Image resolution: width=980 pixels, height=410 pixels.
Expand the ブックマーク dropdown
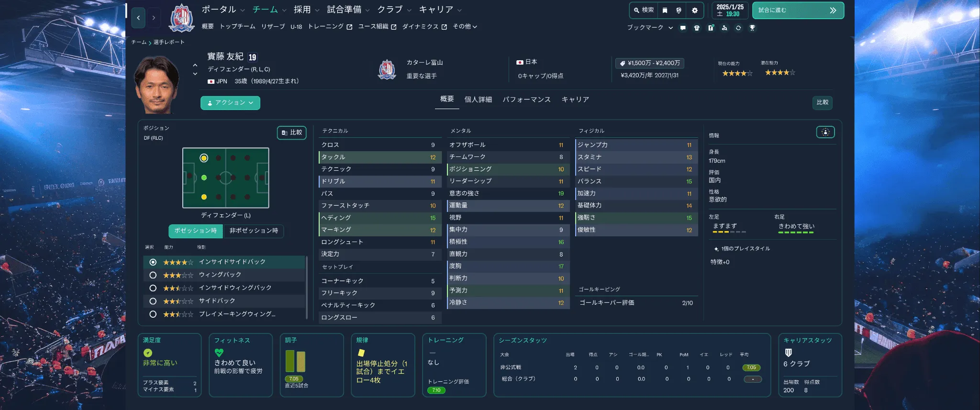[x=650, y=28]
